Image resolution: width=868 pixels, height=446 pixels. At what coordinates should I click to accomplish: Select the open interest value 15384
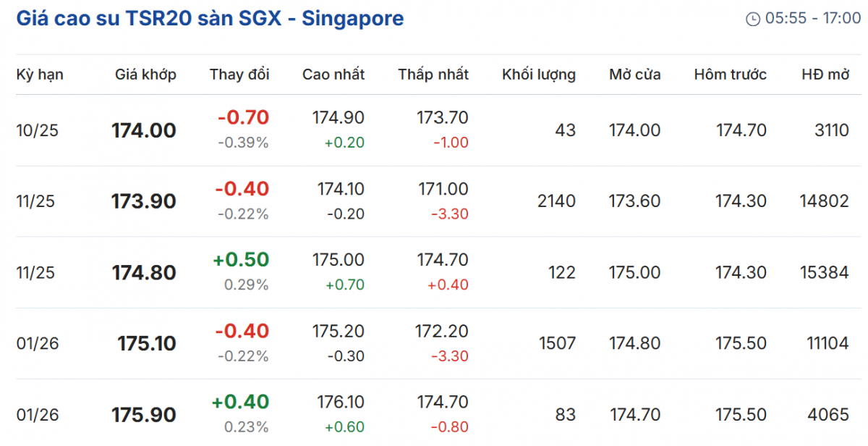point(825,272)
